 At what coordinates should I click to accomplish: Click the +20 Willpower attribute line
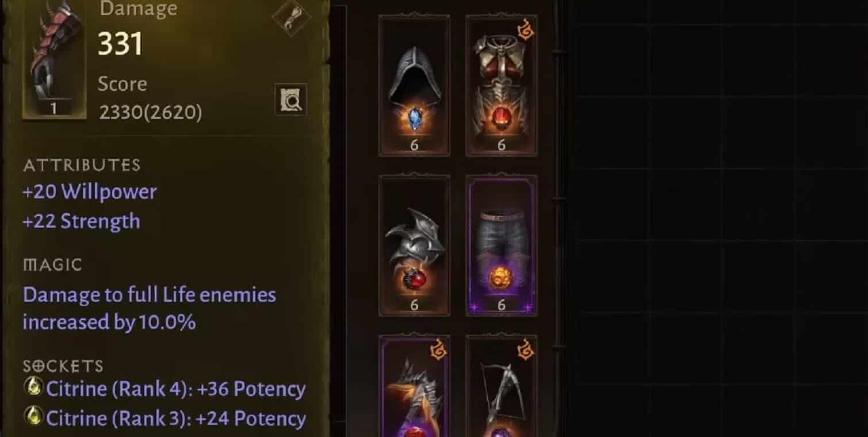pos(90,192)
